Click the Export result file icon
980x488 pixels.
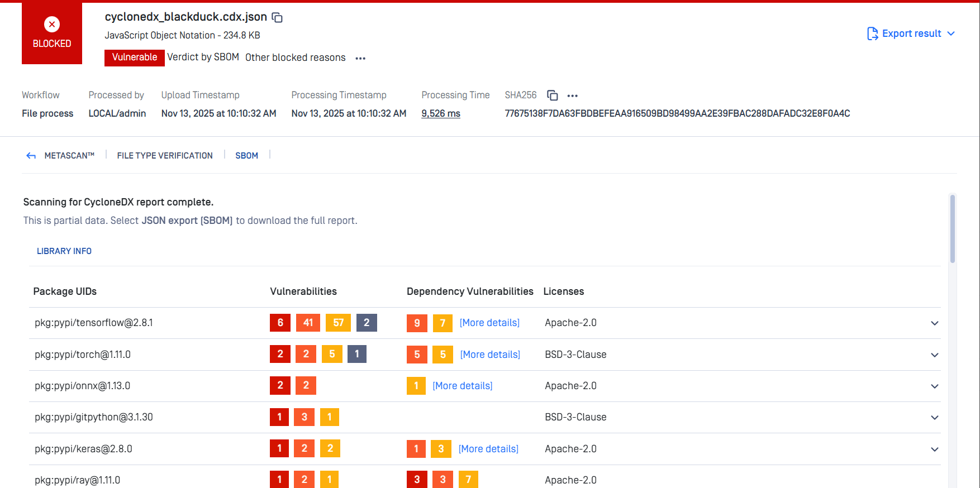click(x=872, y=34)
